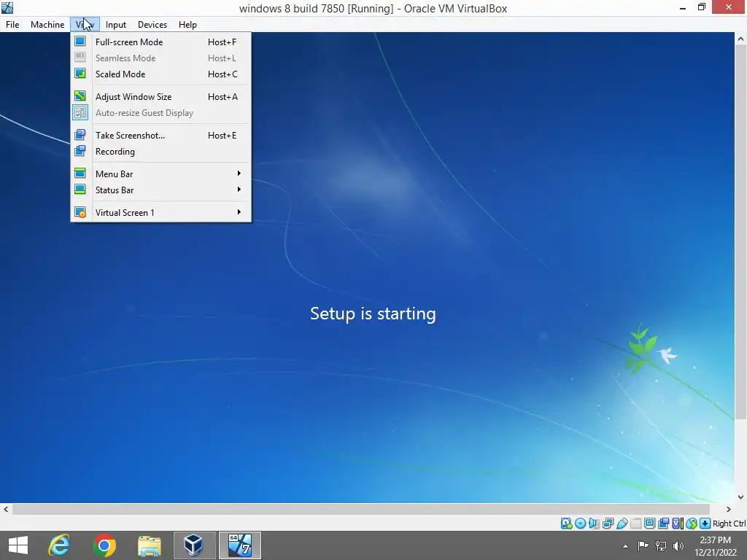Open the volume control in system tray
Image resolution: width=747 pixels, height=560 pixels.
pyautogui.click(x=678, y=545)
